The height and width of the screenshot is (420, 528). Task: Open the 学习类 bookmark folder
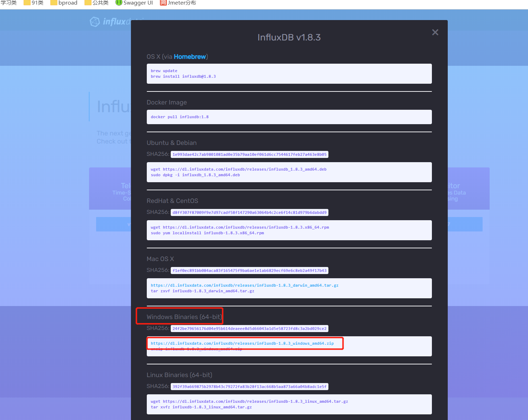pyautogui.click(x=8, y=3)
